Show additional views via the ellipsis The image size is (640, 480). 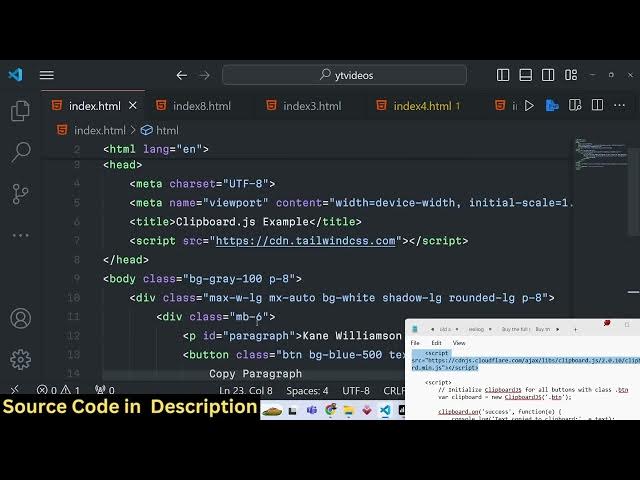tap(20, 236)
